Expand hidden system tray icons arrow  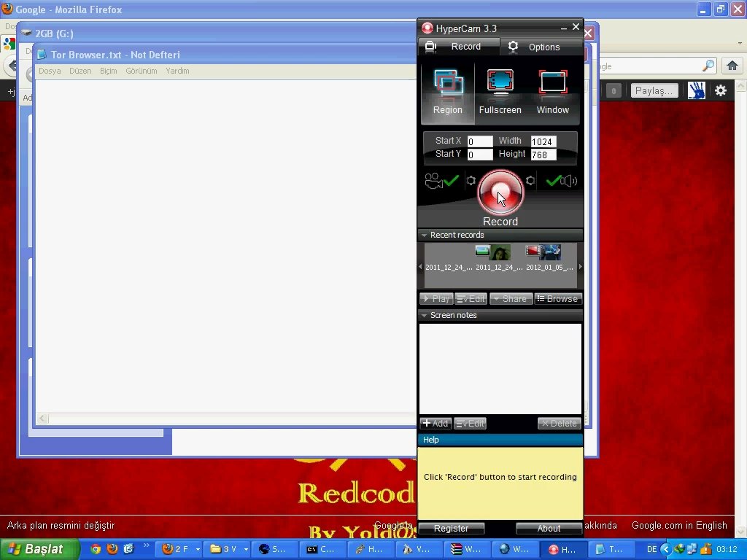click(666, 550)
